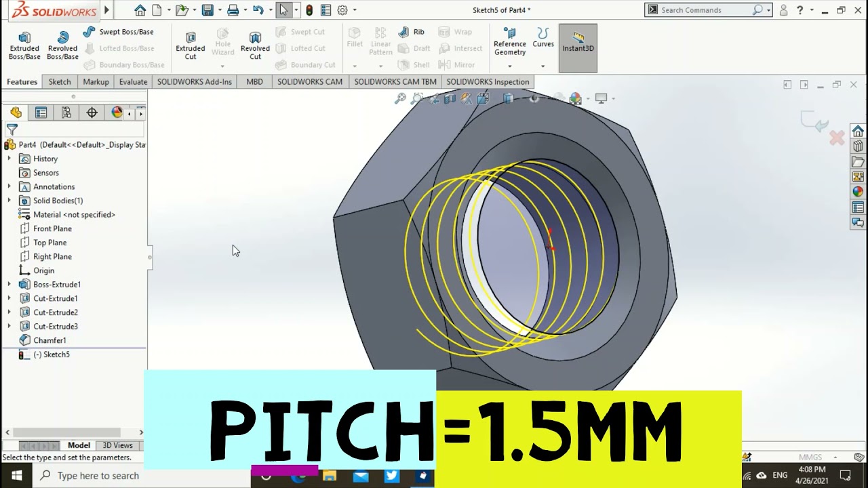
Task: Switch to the ConfigurationManager tab
Action: (x=66, y=113)
